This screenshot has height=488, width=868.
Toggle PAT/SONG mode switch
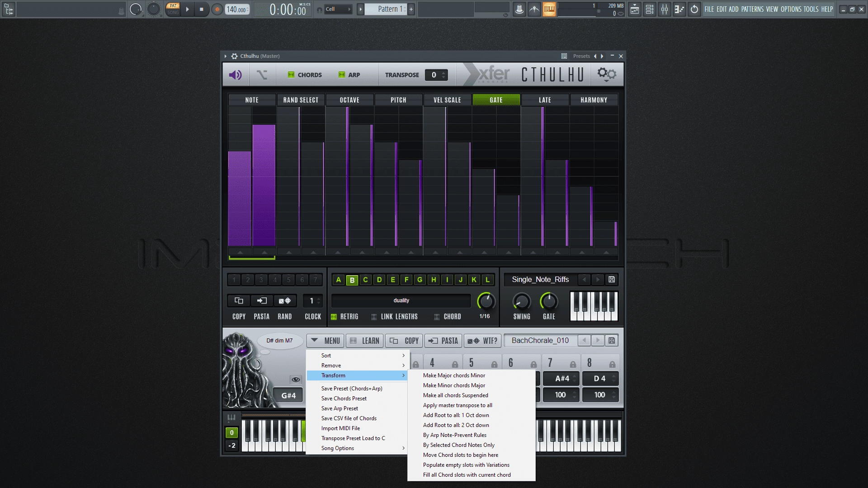[x=173, y=9]
